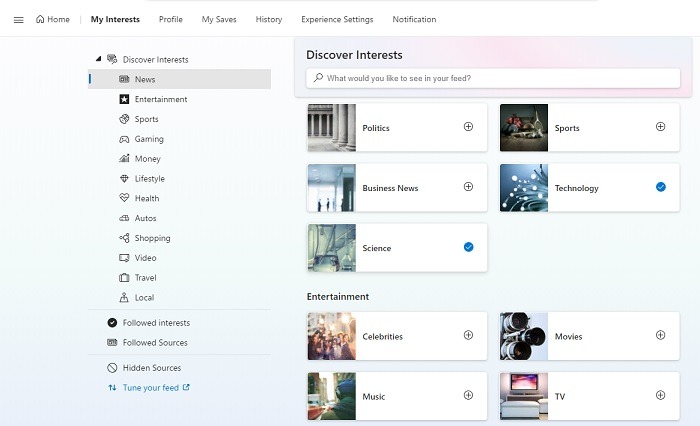Click the Gaming controller icon

124,139
